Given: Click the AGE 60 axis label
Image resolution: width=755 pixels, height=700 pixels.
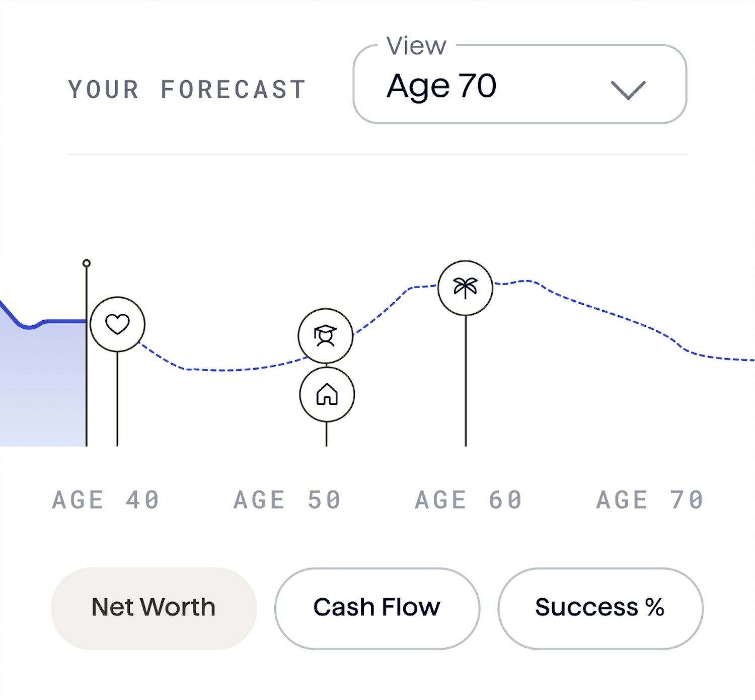Looking at the screenshot, I should click(x=469, y=500).
